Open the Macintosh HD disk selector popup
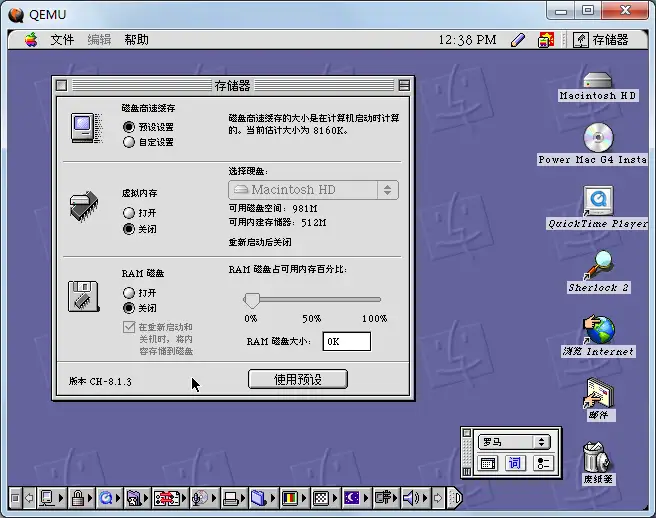 [x=313, y=190]
